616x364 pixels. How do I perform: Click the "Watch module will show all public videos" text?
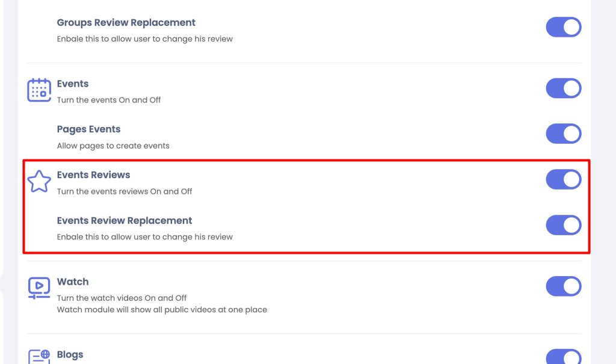tap(162, 310)
